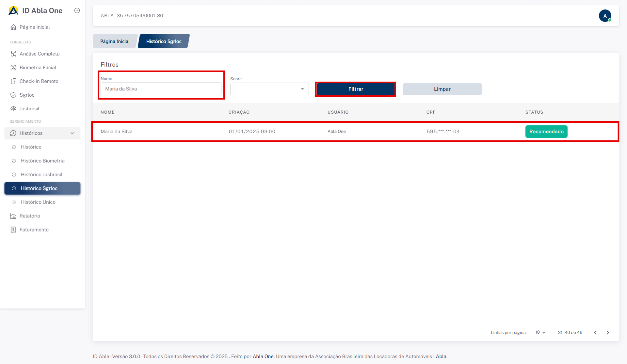Open Check-in Remoto in the sidebar
Viewport: 627px width, 364px height.
point(39,81)
